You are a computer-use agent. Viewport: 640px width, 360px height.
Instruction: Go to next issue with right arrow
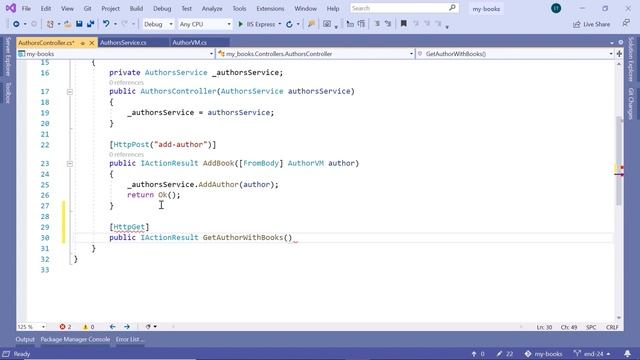pos(127,327)
